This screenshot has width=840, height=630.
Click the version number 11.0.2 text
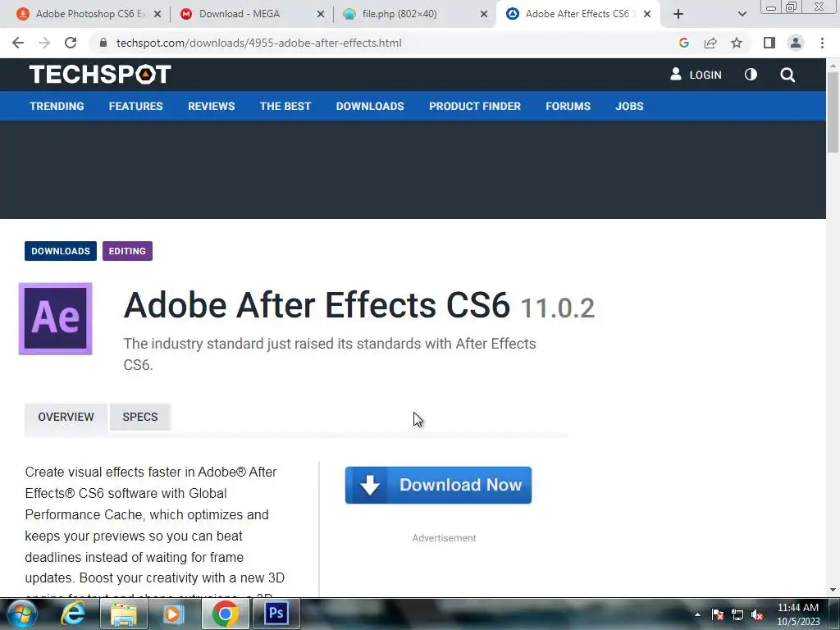click(557, 308)
